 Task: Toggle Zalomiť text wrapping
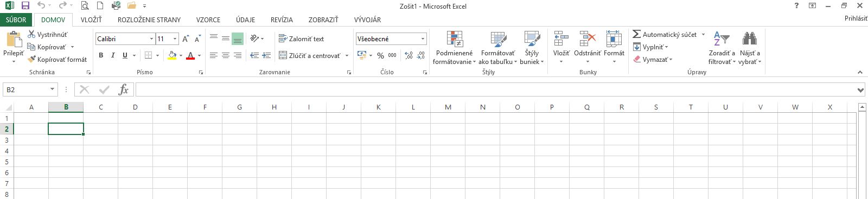301,39
